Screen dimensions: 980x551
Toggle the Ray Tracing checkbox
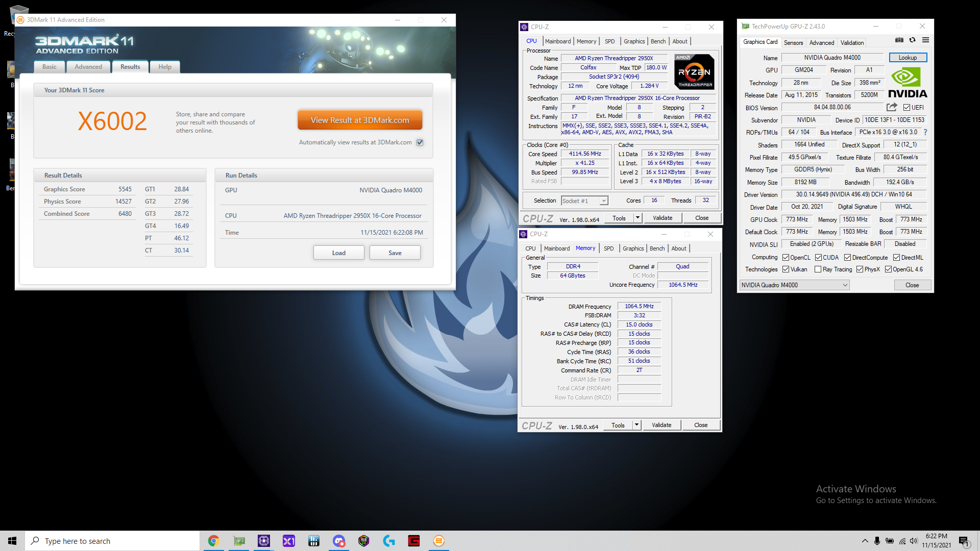click(818, 269)
